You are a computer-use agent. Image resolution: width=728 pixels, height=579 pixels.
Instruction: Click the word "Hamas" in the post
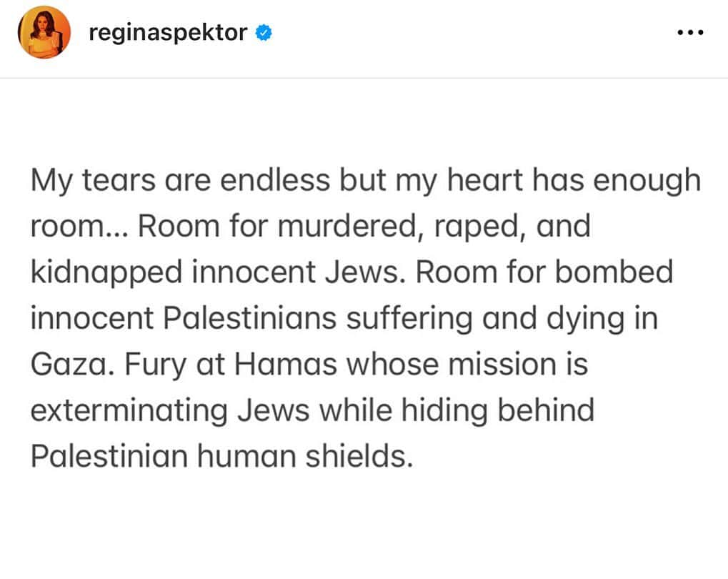[x=286, y=364]
